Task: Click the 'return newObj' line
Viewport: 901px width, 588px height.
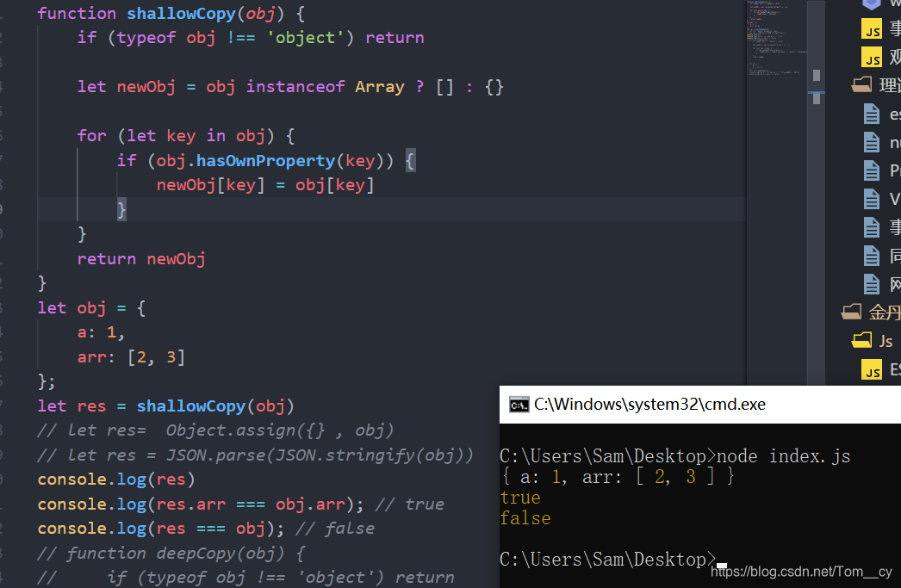Action: pos(141,259)
